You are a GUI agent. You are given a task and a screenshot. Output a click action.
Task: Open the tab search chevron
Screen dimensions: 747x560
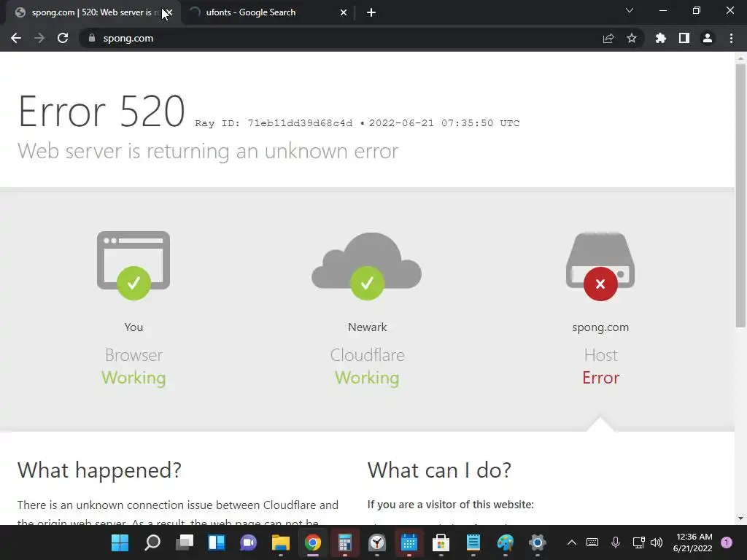(x=630, y=10)
